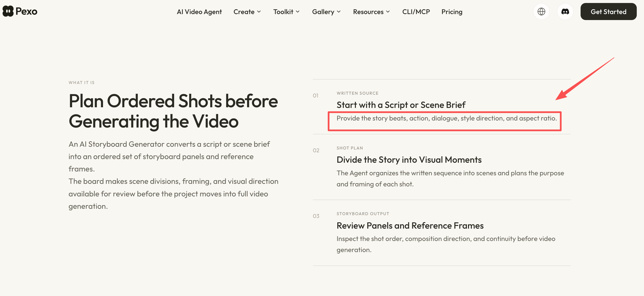Click the Create menu chevron
Viewport: 644px width, 296px height.
point(259,12)
